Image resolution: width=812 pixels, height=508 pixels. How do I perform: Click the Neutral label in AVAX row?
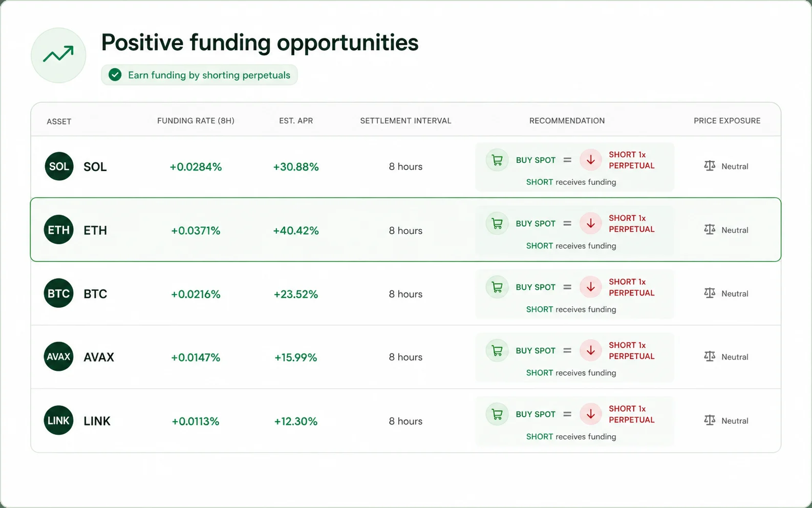(735, 357)
